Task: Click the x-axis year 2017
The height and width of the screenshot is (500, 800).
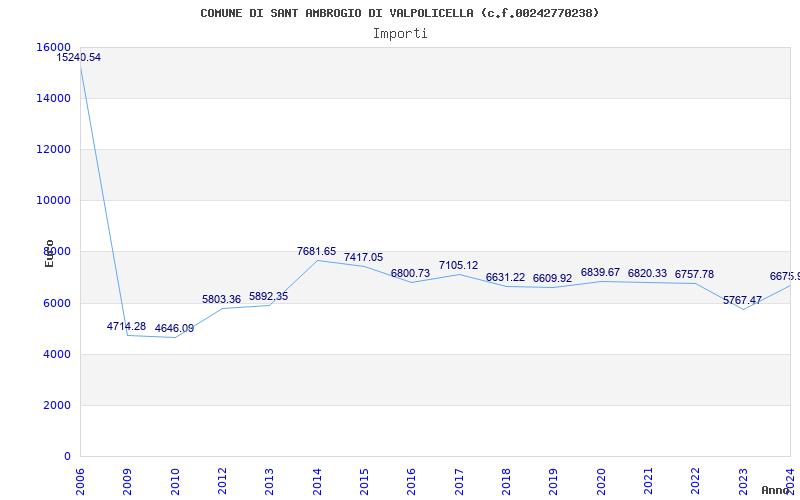Action: point(459,481)
